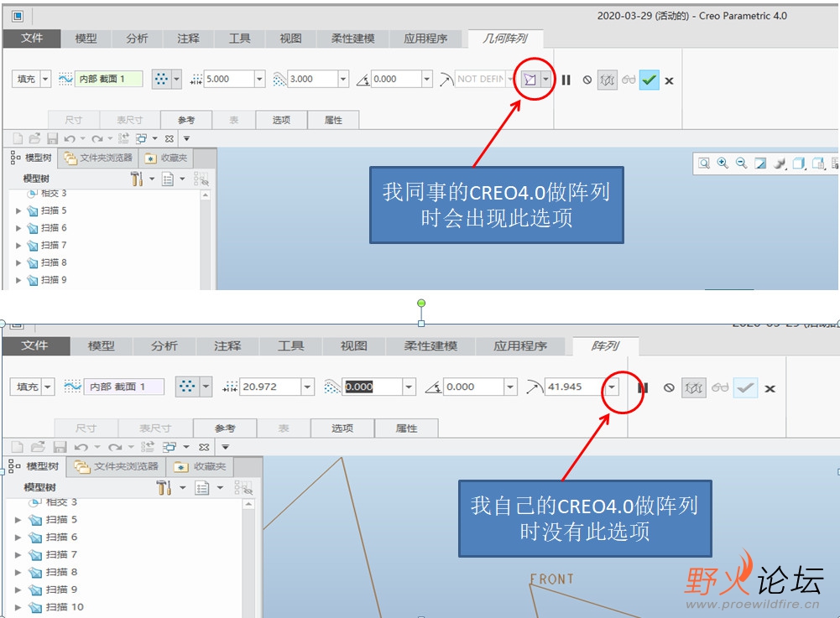Screen dimensions: 840x618
Task: Click zoom in icon in upper graphics toolbar
Action: pos(723,164)
